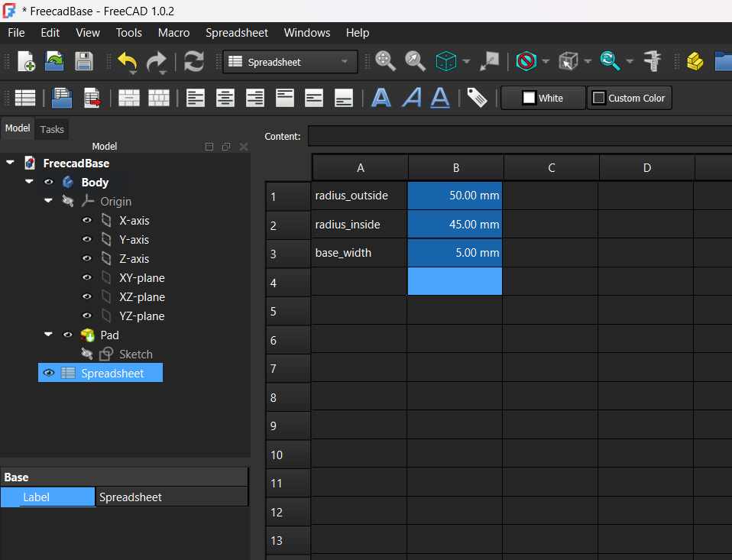Viewport: 732px width, 560px height.
Task: Hide the Pad feature using eye icon
Action: click(x=68, y=335)
